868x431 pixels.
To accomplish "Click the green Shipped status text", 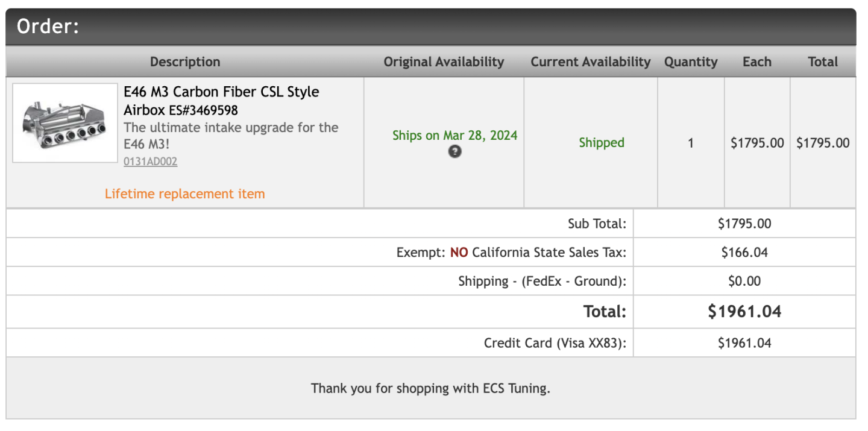I will [x=602, y=143].
